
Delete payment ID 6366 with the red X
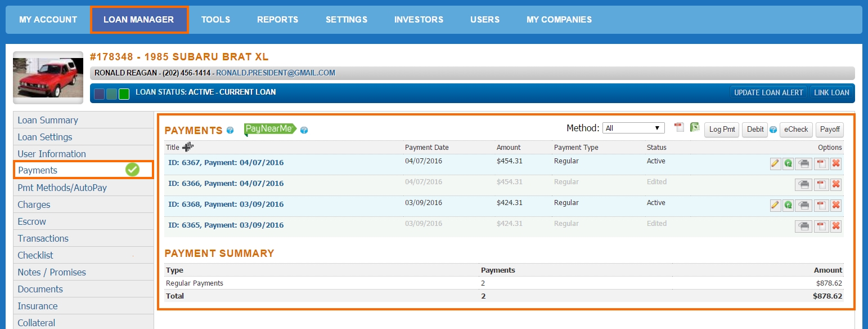point(836,184)
